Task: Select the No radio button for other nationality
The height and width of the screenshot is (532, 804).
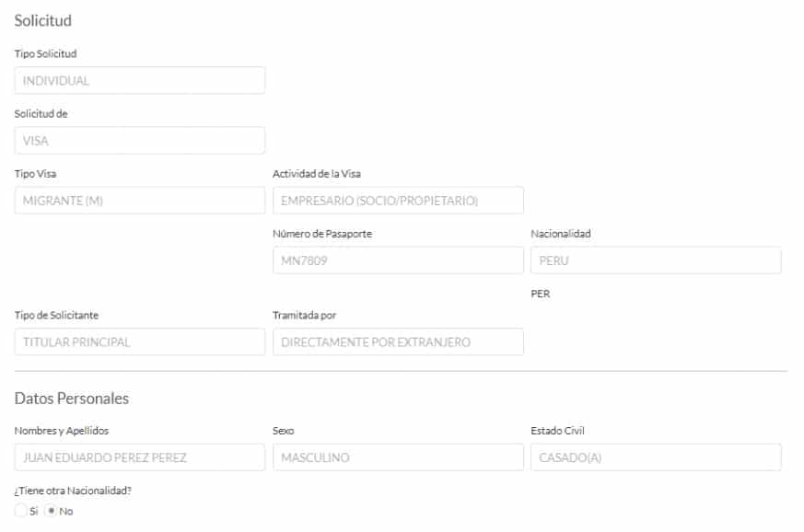Action: 52,512
